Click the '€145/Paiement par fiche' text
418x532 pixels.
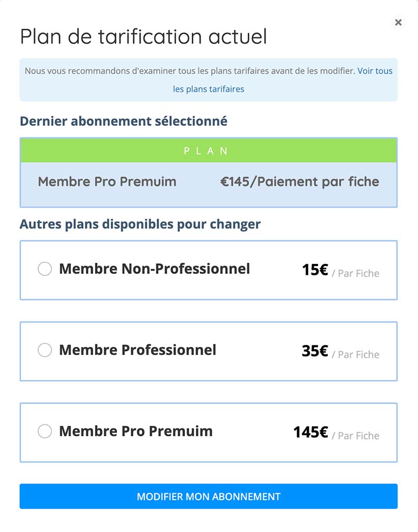[x=299, y=182]
